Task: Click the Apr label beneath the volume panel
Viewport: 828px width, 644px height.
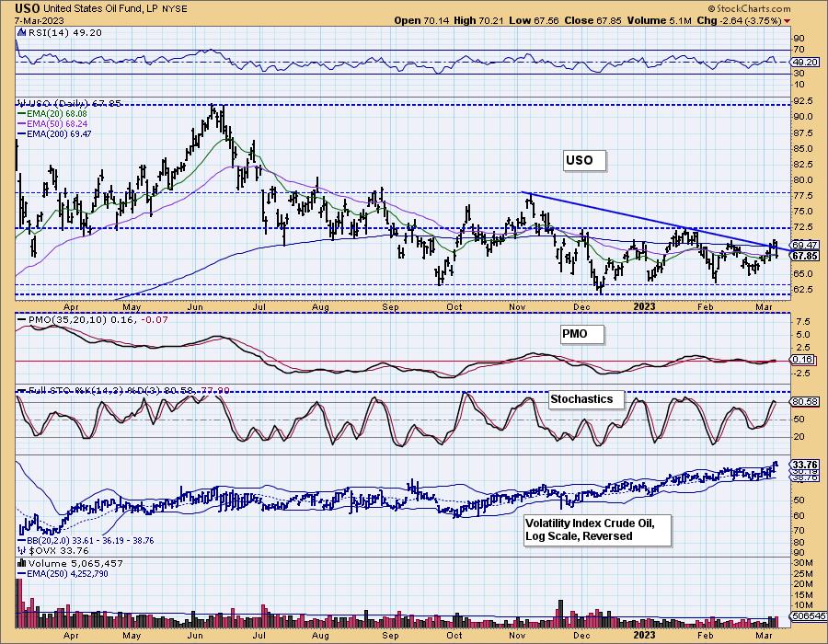Action: [x=71, y=635]
